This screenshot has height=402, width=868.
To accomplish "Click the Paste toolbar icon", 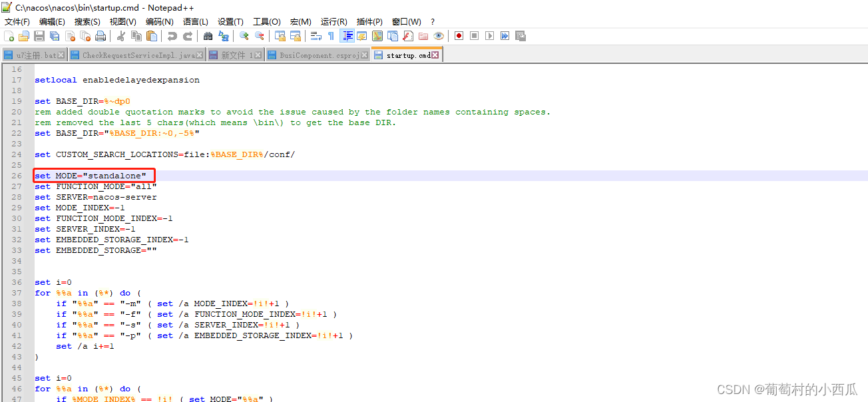I will 152,36.
